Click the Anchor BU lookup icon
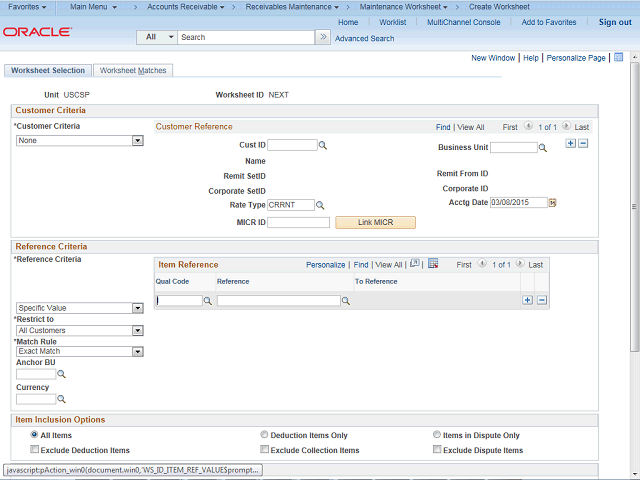640x480 pixels. pos(61,374)
